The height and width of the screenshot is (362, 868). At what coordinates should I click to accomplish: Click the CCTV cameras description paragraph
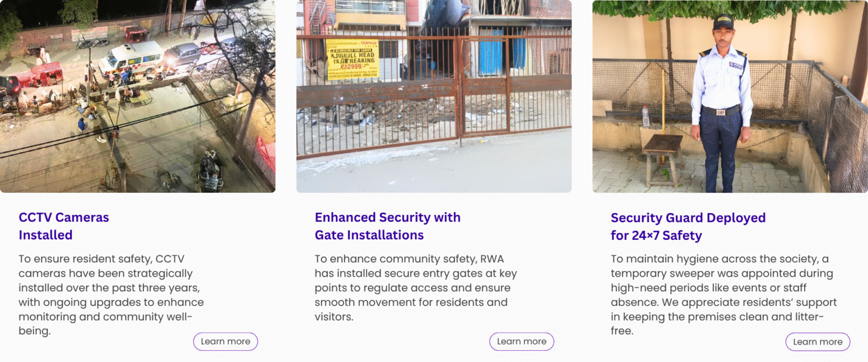pos(111,295)
